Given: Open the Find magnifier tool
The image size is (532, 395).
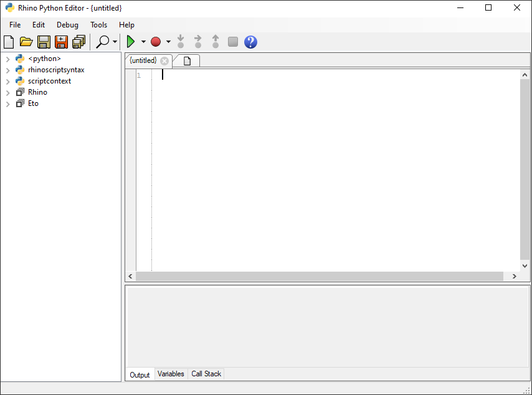Looking at the screenshot, I should [103, 42].
